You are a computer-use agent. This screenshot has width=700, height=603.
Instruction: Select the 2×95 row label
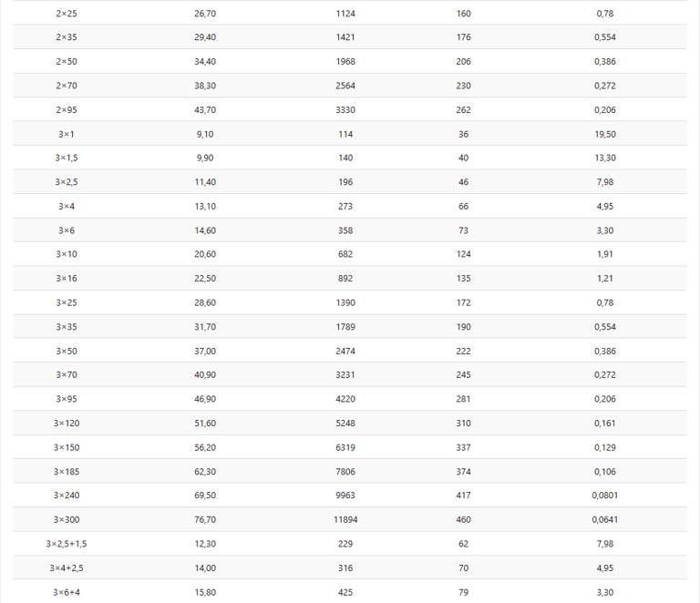click(x=66, y=110)
